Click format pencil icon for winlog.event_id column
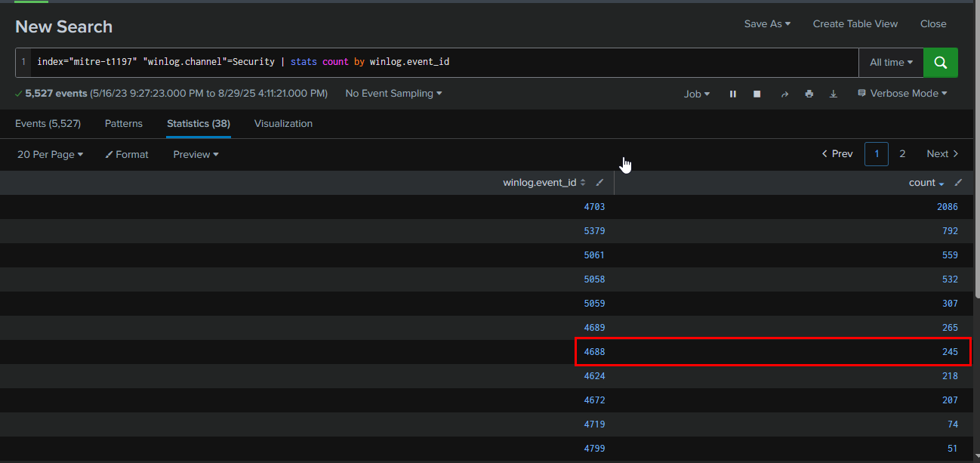Viewport: 980px width, 463px height. 599,183
